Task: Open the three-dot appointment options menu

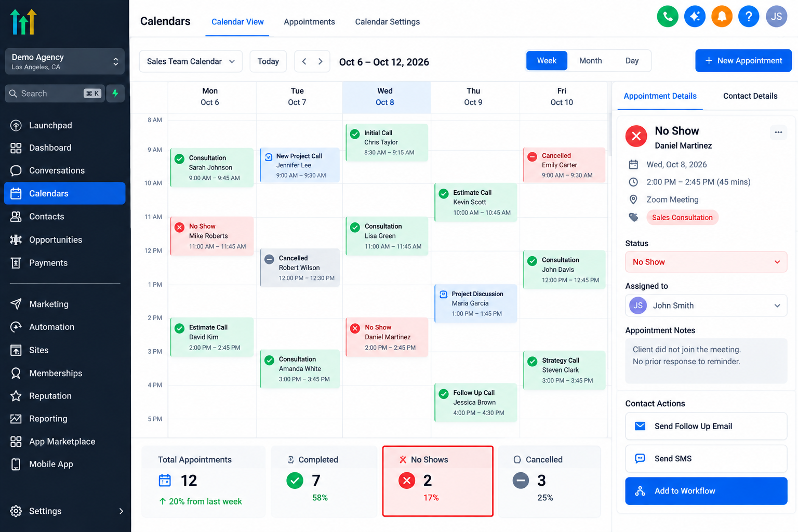Action: pyautogui.click(x=778, y=132)
